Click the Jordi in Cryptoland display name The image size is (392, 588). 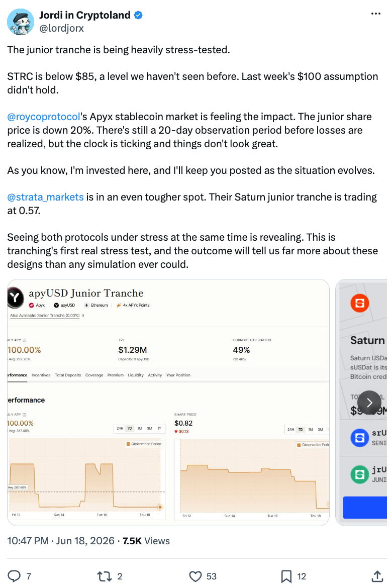[x=85, y=15]
